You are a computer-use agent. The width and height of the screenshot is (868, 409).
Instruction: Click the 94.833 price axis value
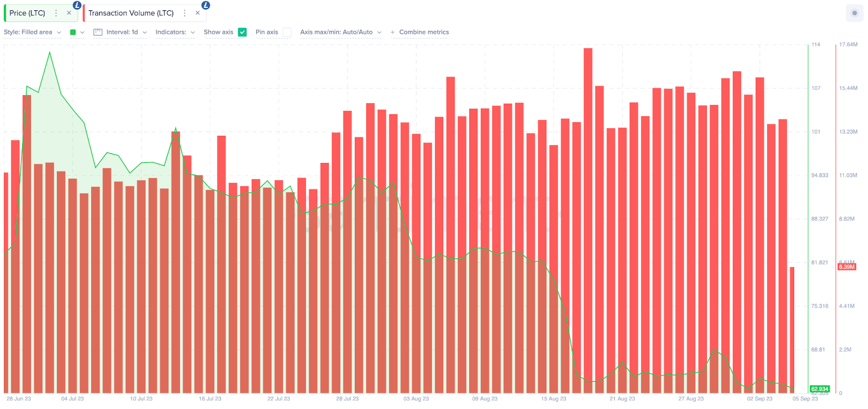pyautogui.click(x=820, y=175)
